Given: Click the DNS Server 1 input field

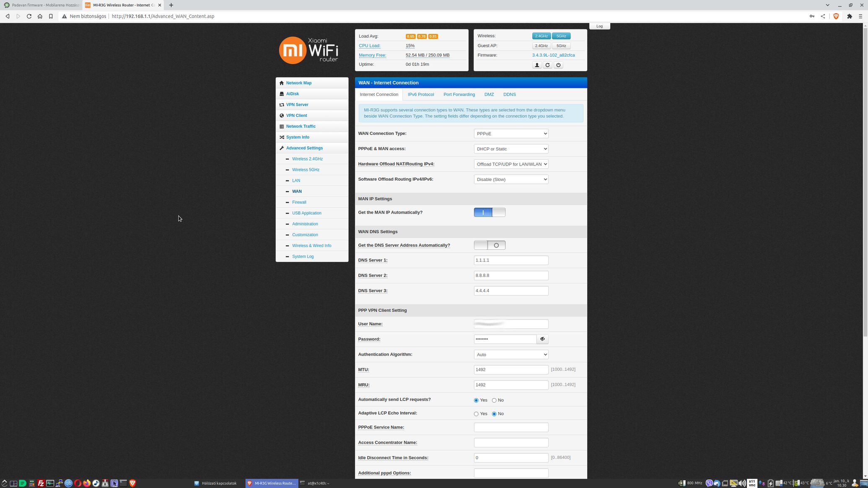Looking at the screenshot, I should [x=511, y=261].
